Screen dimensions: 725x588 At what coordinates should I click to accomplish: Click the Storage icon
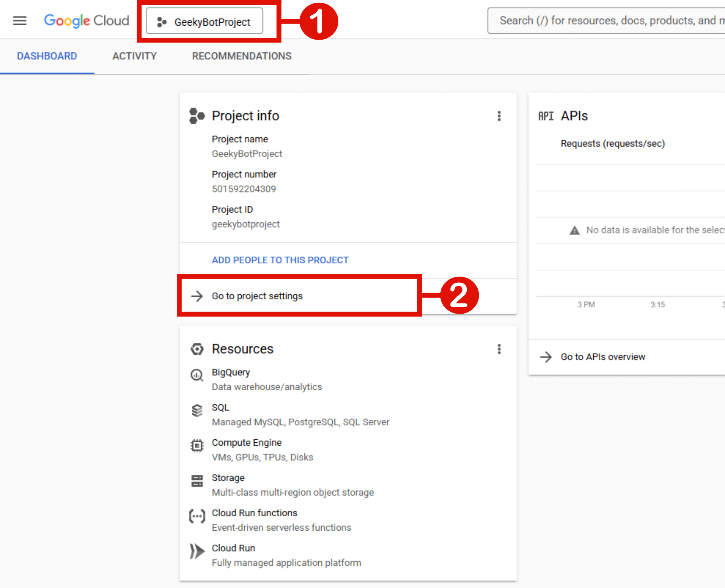[197, 481]
